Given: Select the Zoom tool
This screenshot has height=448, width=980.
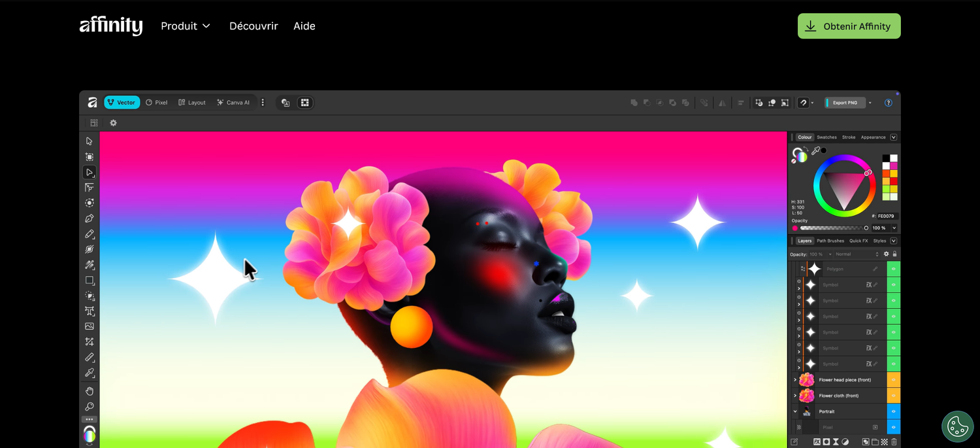Looking at the screenshot, I should click(x=90, y=407).
